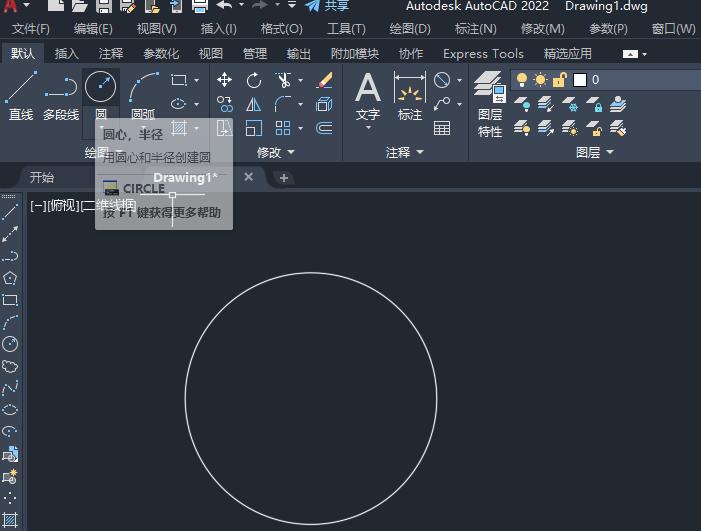Click the Array tool icon
701x531 pixels.
[283, 128]
